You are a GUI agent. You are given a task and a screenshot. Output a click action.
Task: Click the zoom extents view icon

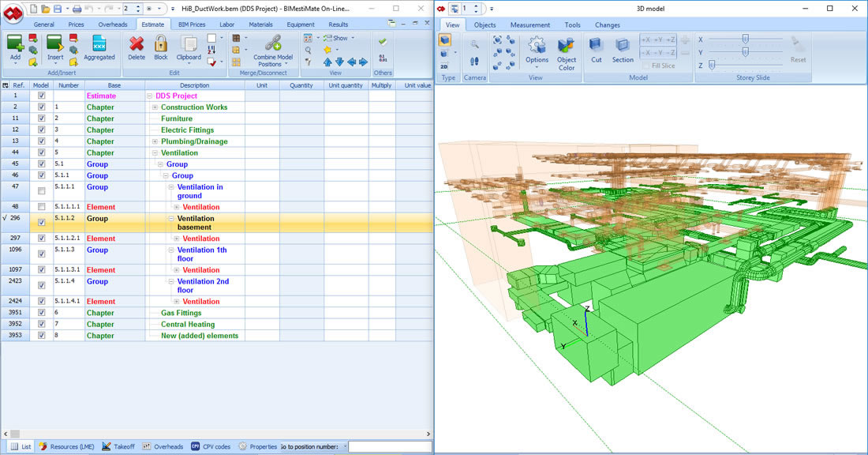(497, 40)
